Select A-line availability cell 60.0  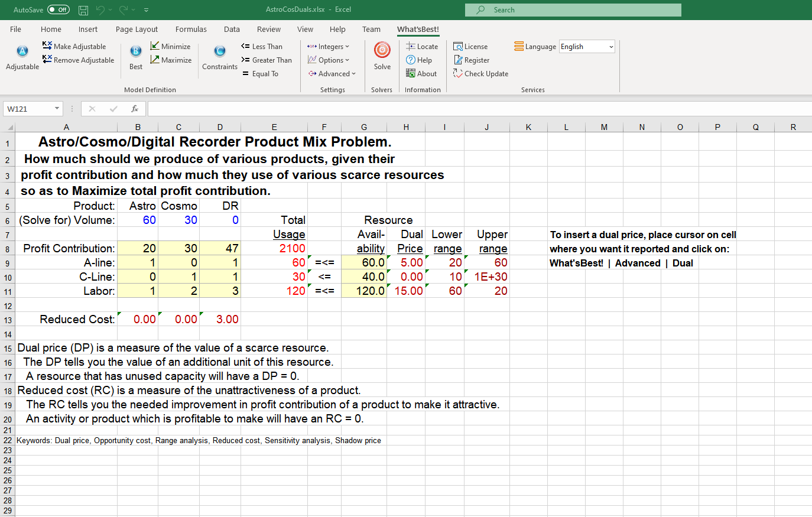[x=364, y=263]
